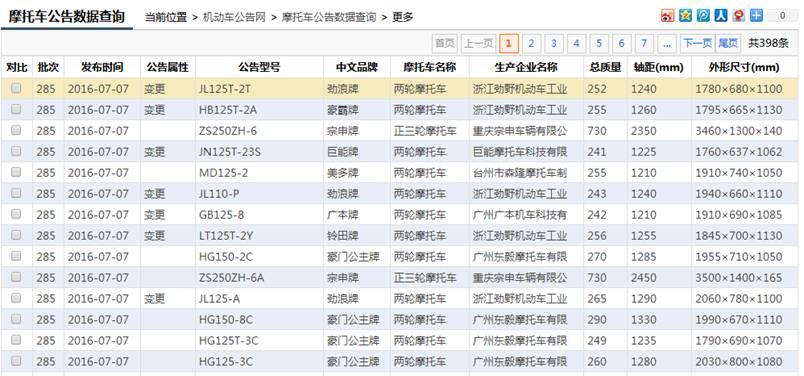Share to Tencent Weibo icon
This screenshot has height=376, width=804.
pos(703,16)
